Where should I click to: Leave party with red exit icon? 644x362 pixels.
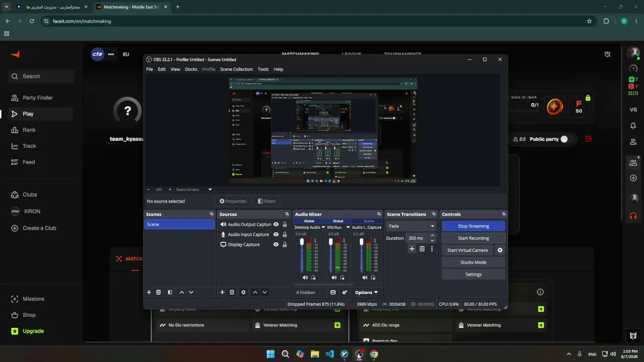click(x=589, y=139)
